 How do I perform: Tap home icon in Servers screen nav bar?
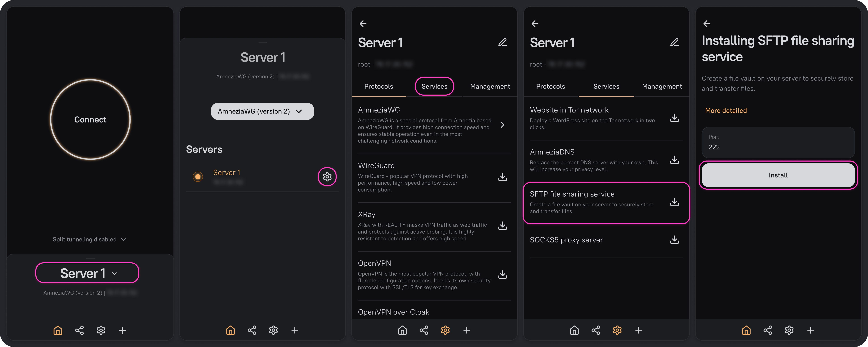tap(230, 330)
